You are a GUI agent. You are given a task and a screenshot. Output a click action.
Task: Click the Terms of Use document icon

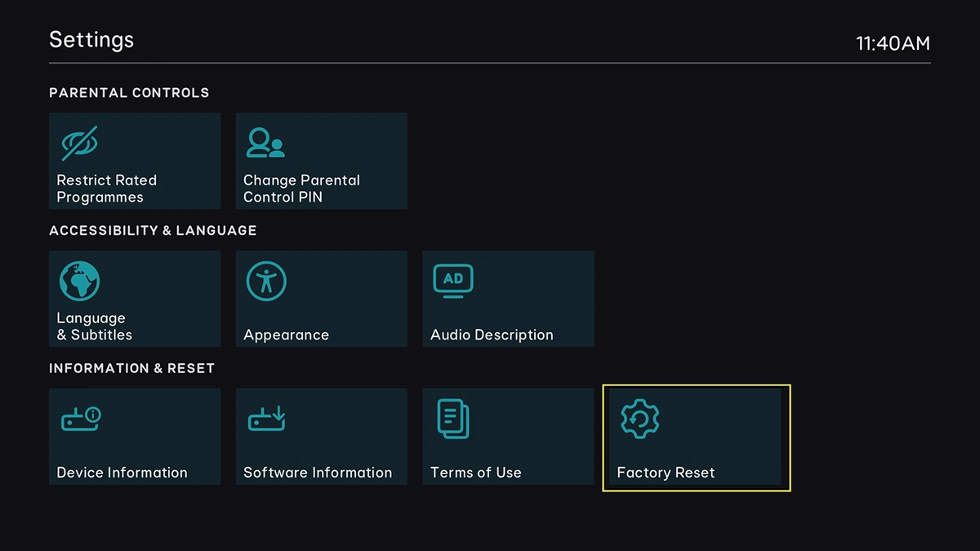coord(453,419)
